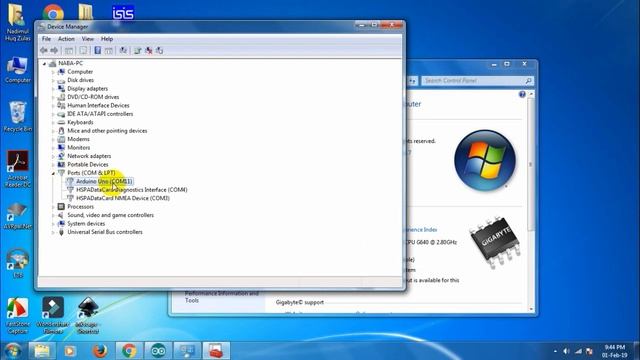Click the red X Uninstall toolbar icon
640x360 pixels.
149,50
